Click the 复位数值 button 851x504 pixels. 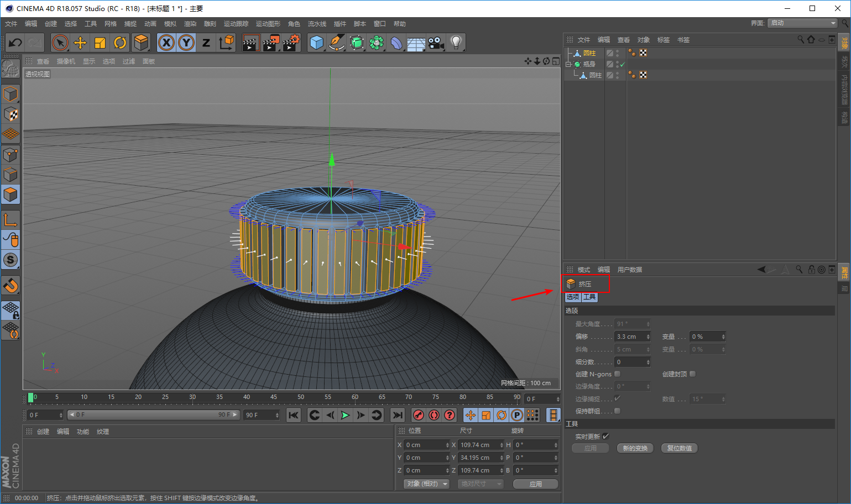(680, 448)
